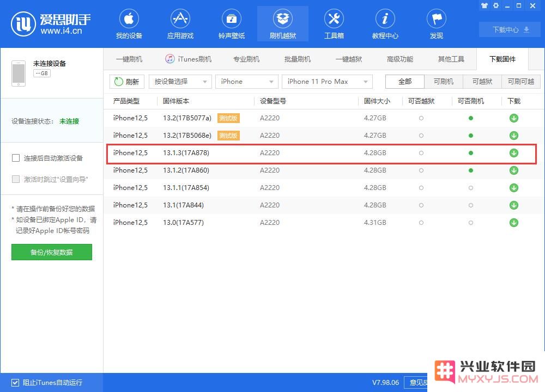This screenshot has height=392, width=545.
Task: Click 刷新 refresh button
Action: 127,82
